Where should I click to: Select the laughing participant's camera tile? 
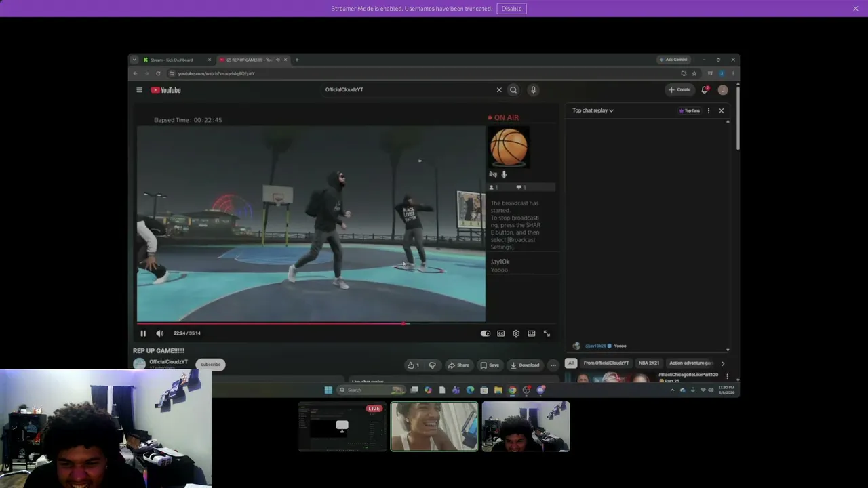click(434, 426)
